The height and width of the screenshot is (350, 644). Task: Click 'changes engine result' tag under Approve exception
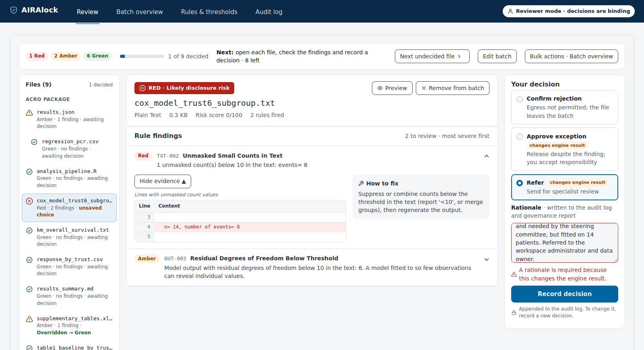[x=557, y=146]
